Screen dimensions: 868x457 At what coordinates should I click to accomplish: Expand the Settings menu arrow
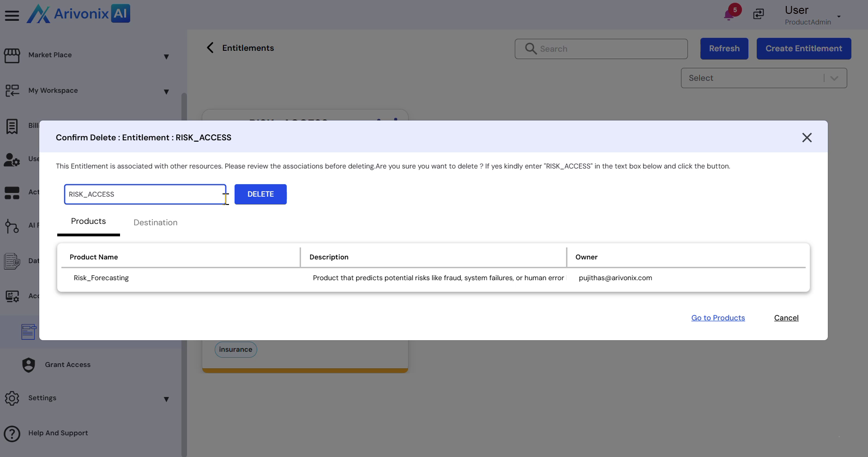point(166,399)
